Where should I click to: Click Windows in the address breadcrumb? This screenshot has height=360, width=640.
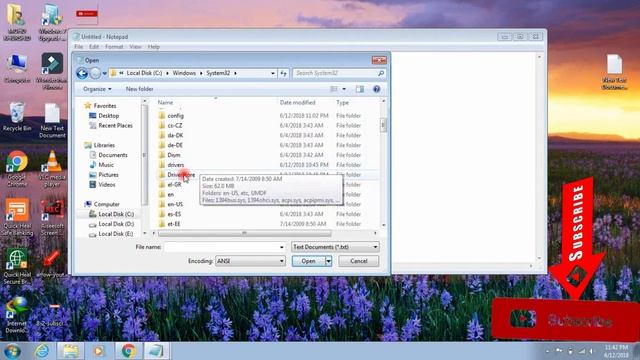tap(184, 73)
